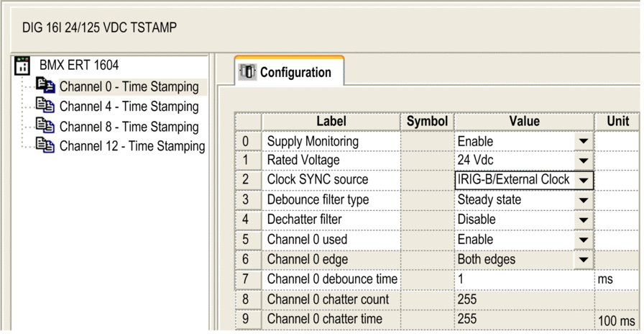Select the Channel 4 - Time Stamping tree item

tap(129, 107)
